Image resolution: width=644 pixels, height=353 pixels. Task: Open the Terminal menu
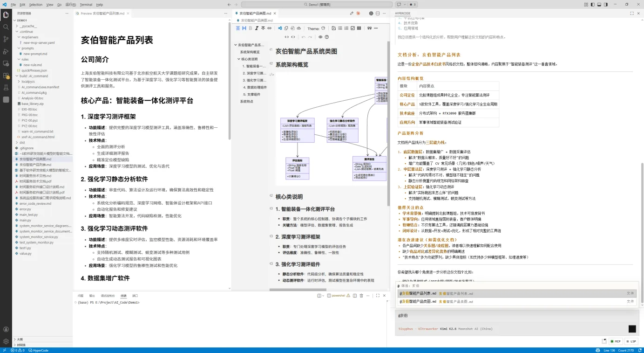(86, 4)
